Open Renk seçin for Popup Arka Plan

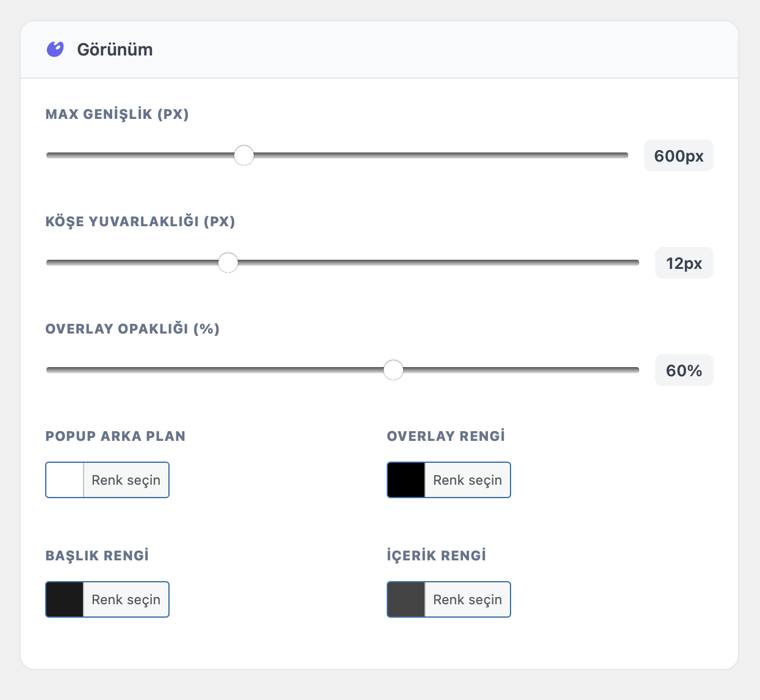click(x=126, y=480)
